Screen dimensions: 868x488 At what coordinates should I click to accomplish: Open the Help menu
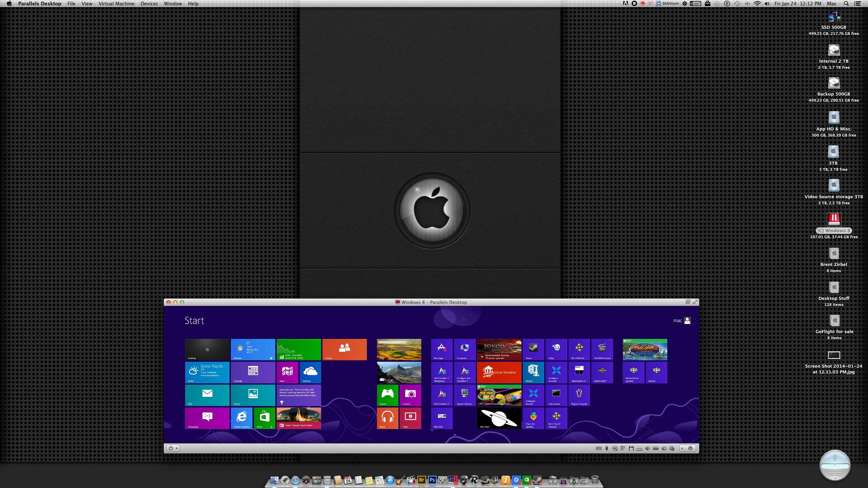[193, 4]
